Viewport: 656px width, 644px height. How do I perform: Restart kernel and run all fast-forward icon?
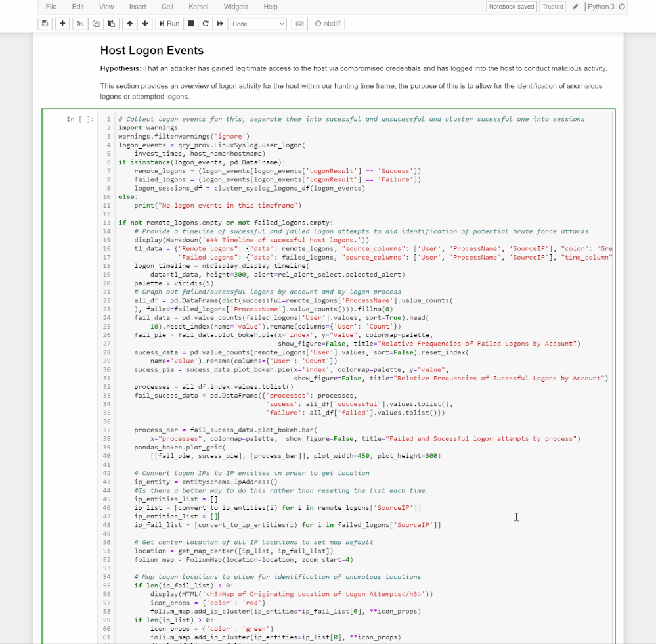pos(220,24)
